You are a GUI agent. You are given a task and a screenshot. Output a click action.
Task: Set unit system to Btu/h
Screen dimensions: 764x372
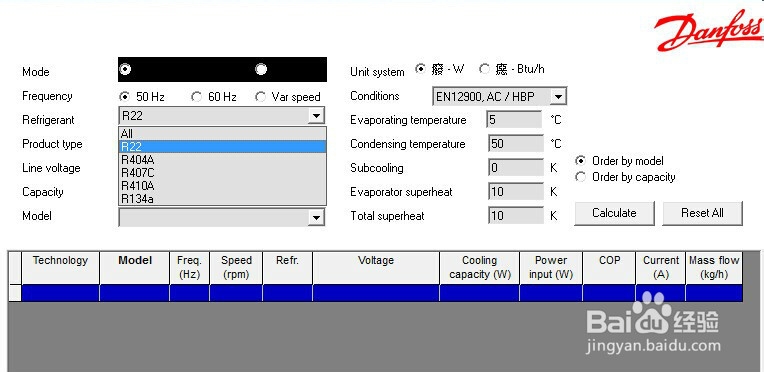[x=484, y=69]
